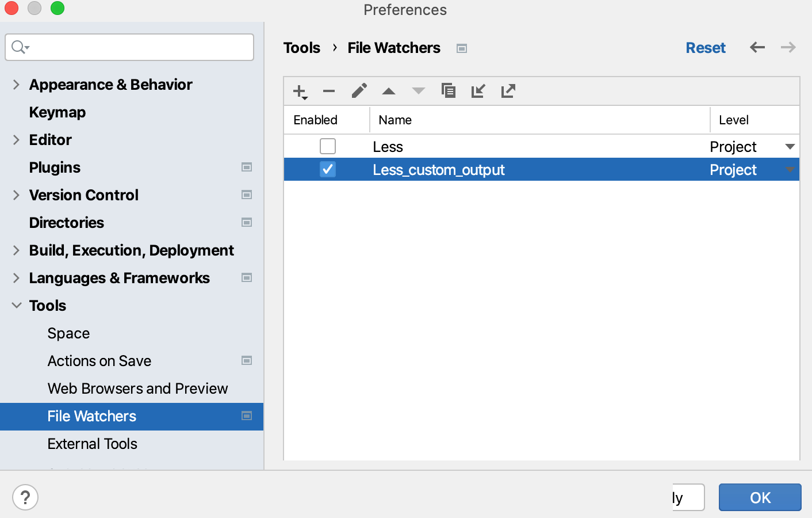Screen dimensions: 812x518
Task: Enable the Less file watcher checkbox
Action: coord(327,146)
